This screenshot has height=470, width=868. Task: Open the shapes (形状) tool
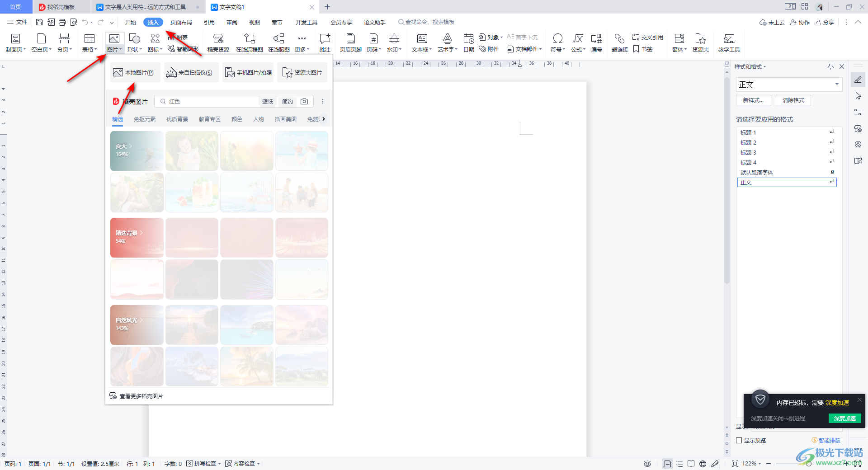pos(135,43)
